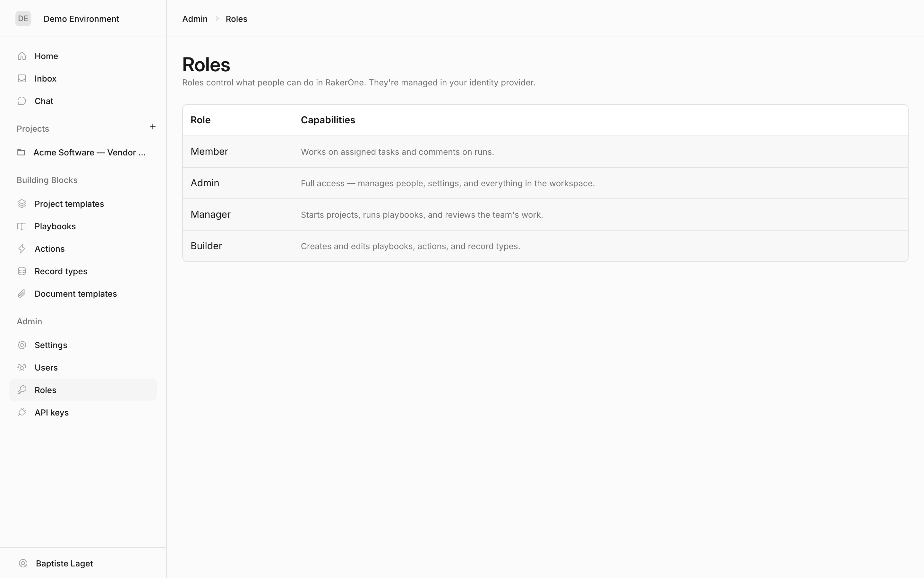Click 'Starts projects, runs playbooks' description
The image size is (924, 578).
pyautogui.click(x=422, y=215)
